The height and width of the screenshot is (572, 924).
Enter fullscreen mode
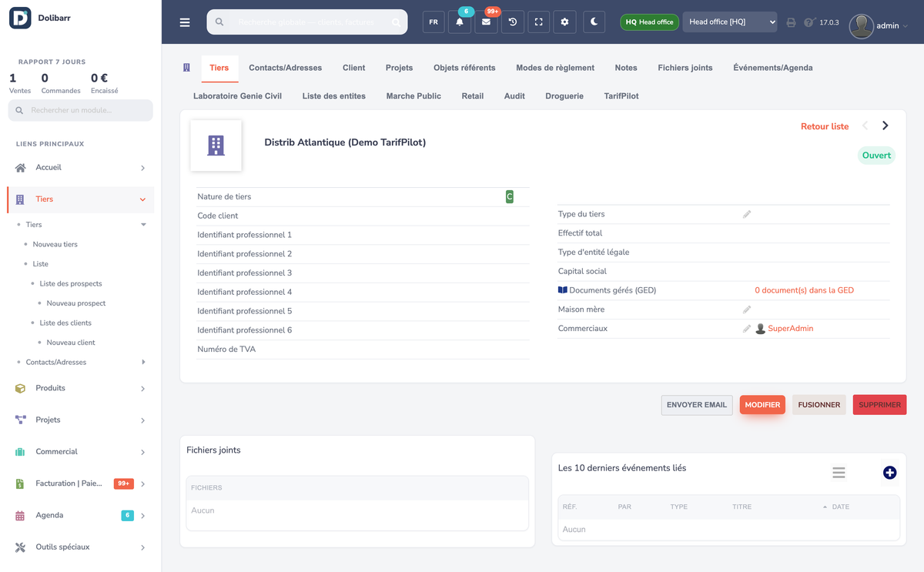(x=538, y=22)
